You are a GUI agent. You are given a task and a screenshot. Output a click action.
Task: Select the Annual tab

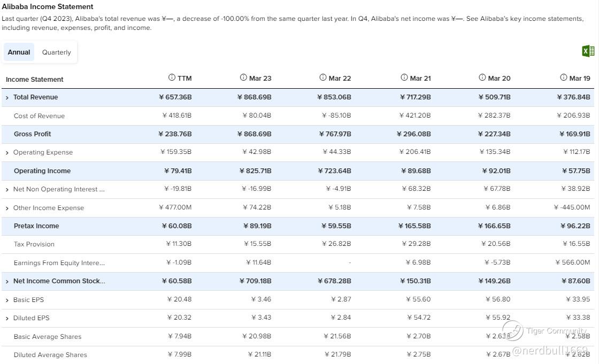pos(19,52)
